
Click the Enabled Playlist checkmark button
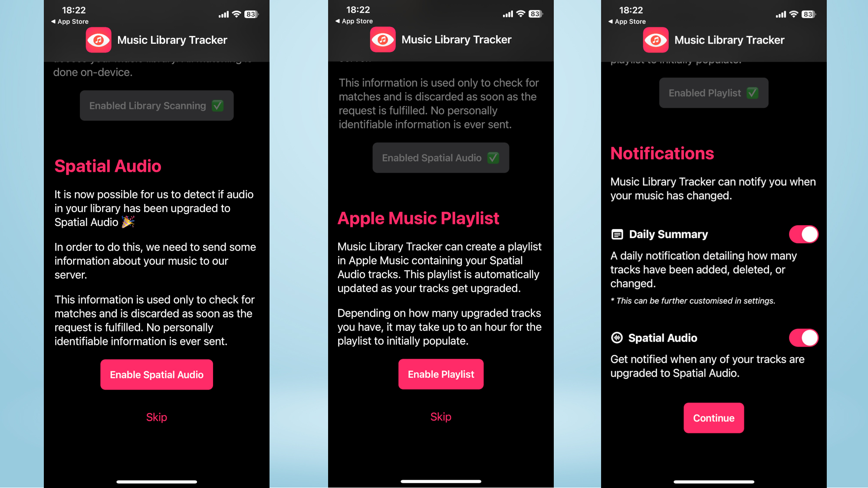click(713, 92)
